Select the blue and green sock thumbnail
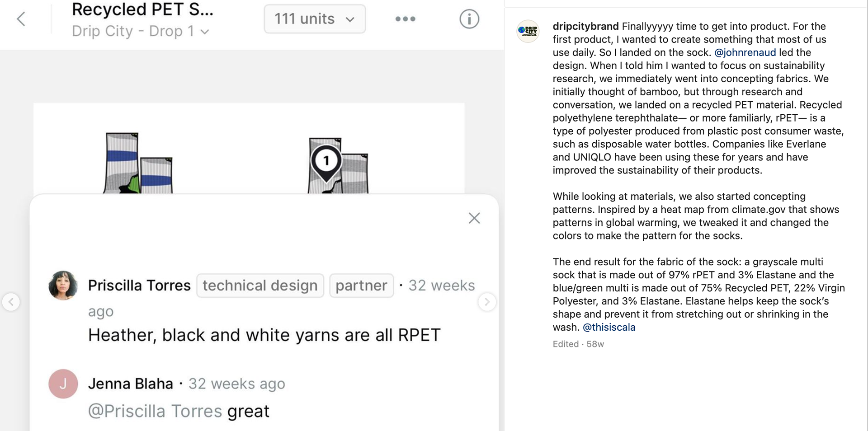This screenshot has width=868, height=431. pos(138,164)
